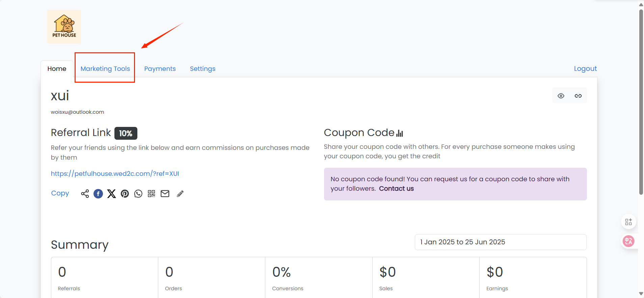This screenshot has height=298, width=644.
Task: Open the Marketing Tools tab
Action: coord(105,69)
